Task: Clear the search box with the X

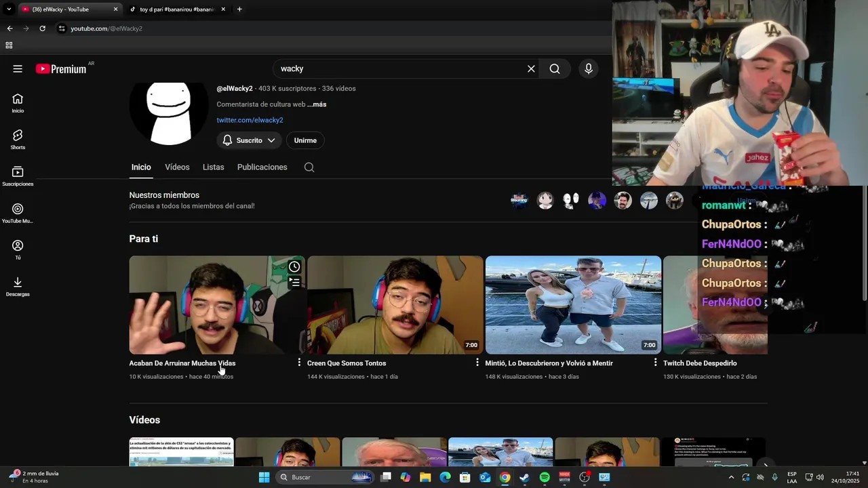Action: pos(531,68)
